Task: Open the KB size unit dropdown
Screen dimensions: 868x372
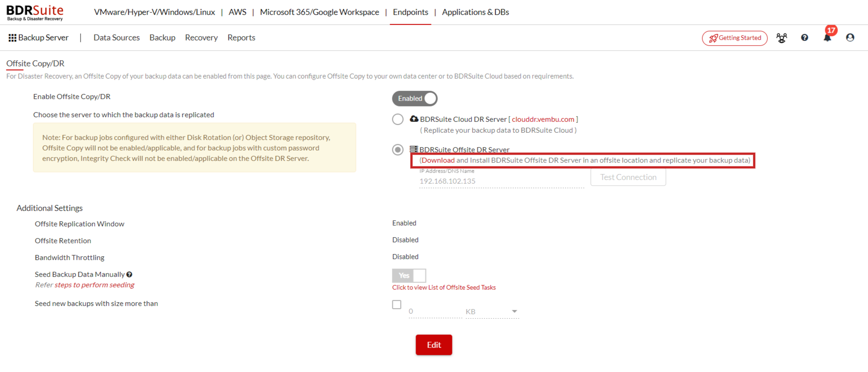Action: click(492, 312)
